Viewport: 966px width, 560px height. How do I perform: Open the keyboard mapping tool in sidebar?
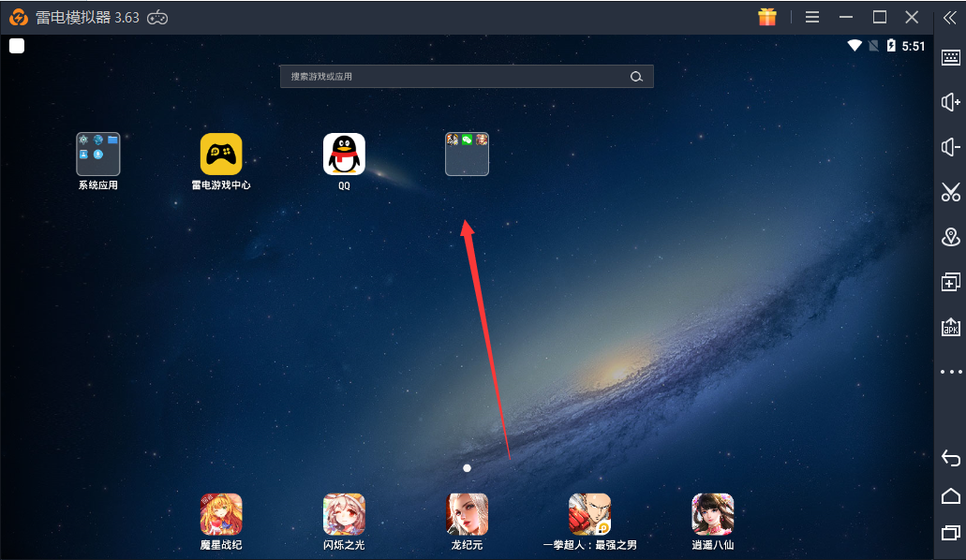click(x=950, y=58)
